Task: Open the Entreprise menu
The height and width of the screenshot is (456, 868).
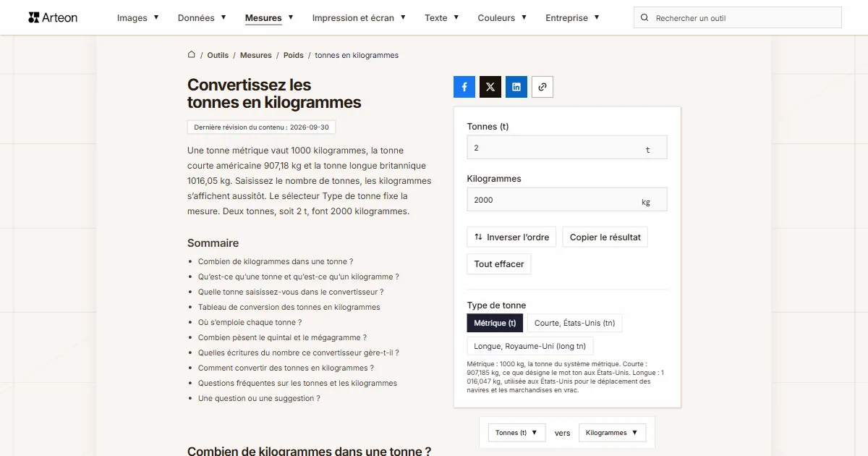Action: point(572,18)
